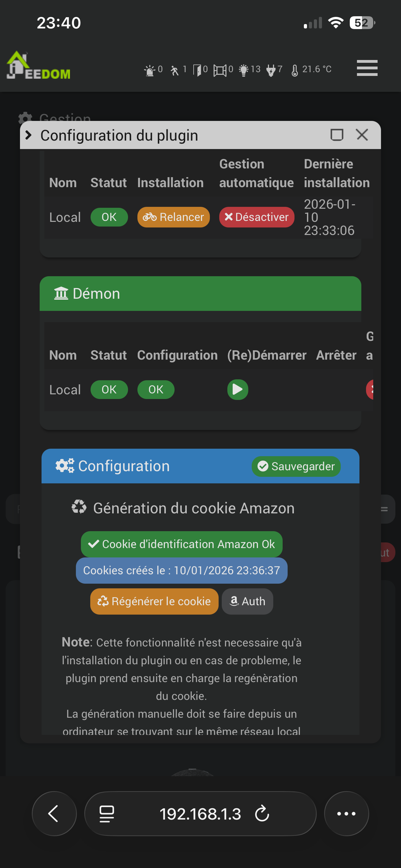The height and width of the screenshot is (868, 401).
Task: Open the browser more options menu
Action: click(346, 814)
